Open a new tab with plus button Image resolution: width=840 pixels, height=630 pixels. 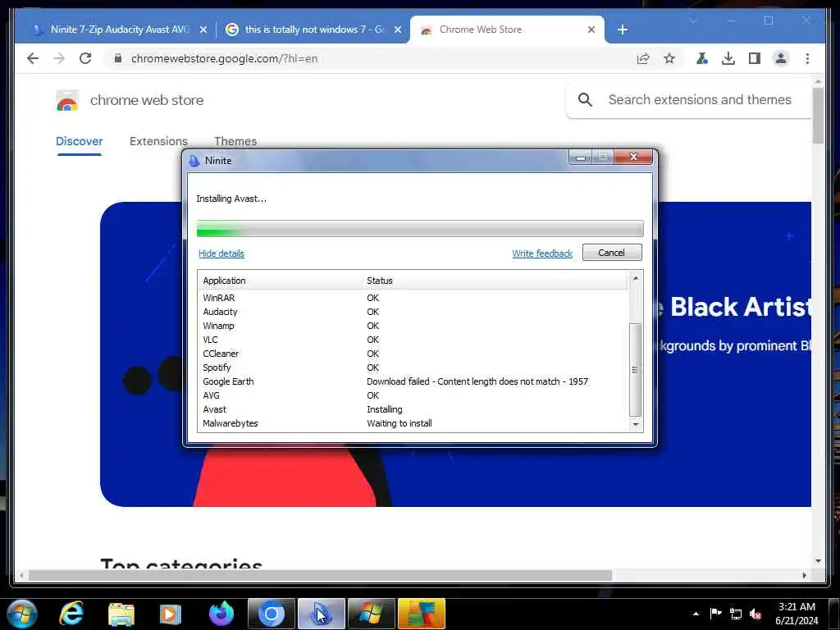622,30
